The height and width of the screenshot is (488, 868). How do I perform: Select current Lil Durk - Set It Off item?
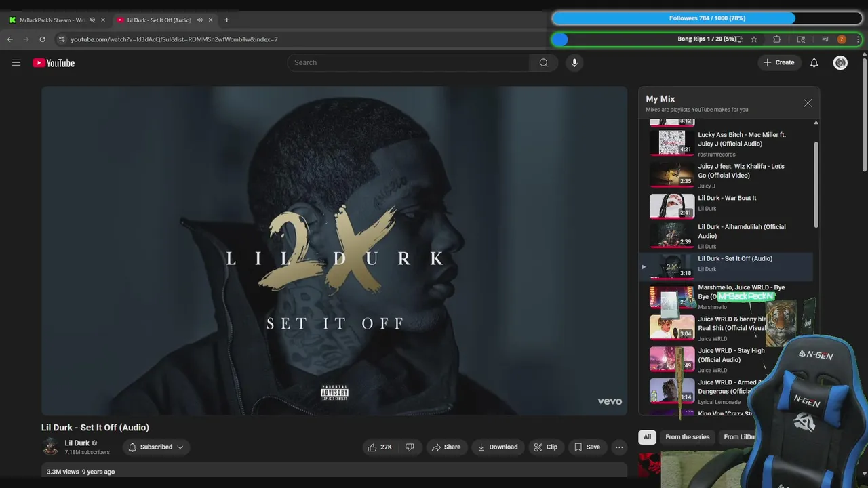(726, 267)
